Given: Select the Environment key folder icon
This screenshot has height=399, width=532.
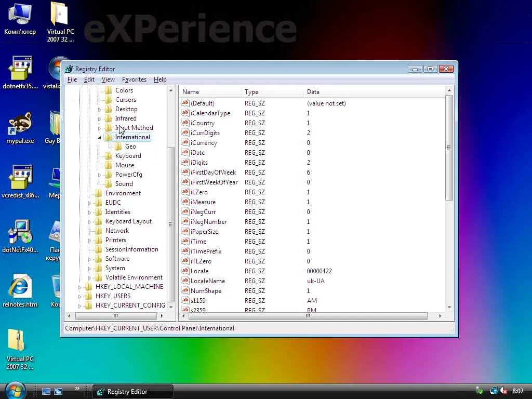Looking at the screenshot, I should (99, 193).
